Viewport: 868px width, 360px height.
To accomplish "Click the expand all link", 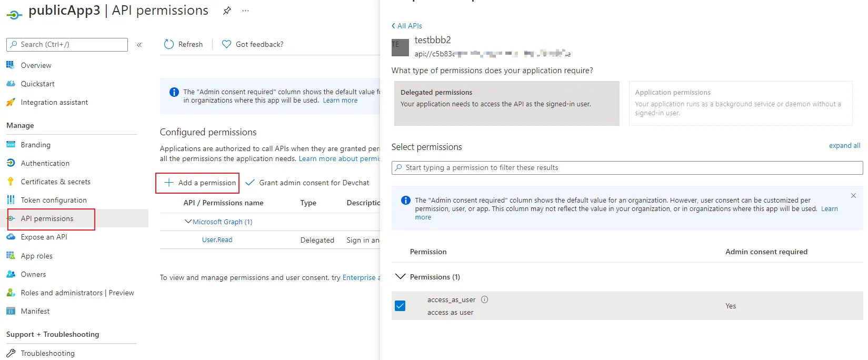I will pos(844,146).
